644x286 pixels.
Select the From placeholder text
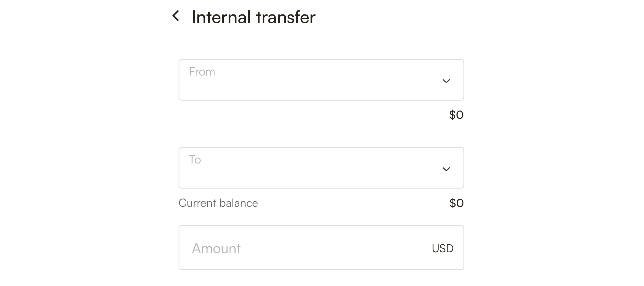pos(202,71)
